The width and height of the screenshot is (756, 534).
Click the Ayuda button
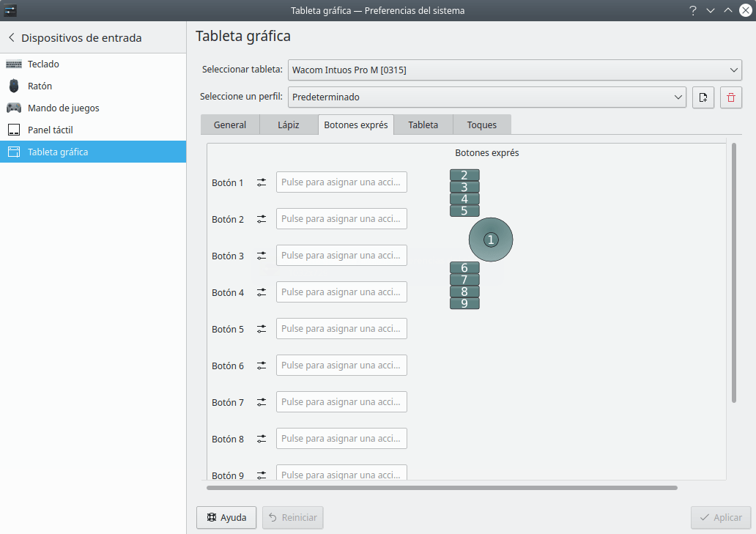click(226, 518)
